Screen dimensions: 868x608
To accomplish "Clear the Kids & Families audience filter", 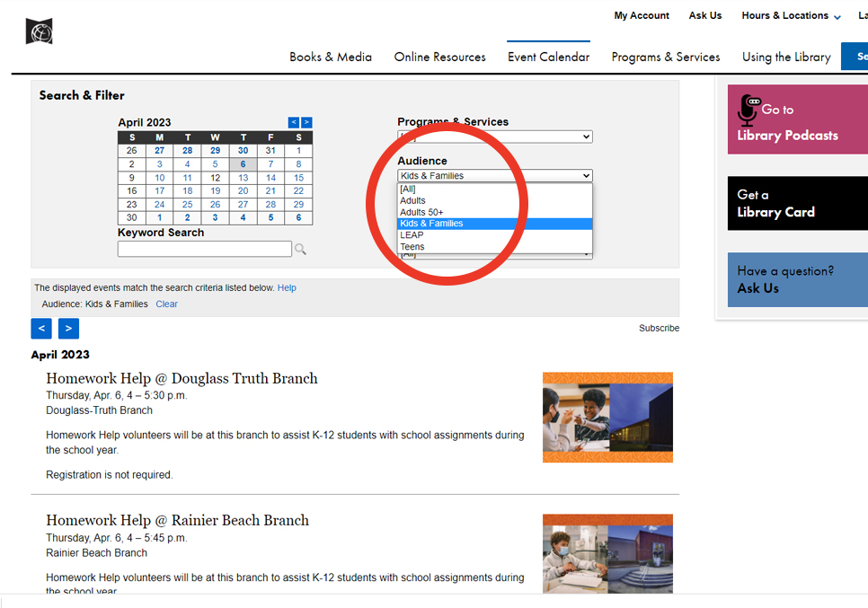I will 166,304.
